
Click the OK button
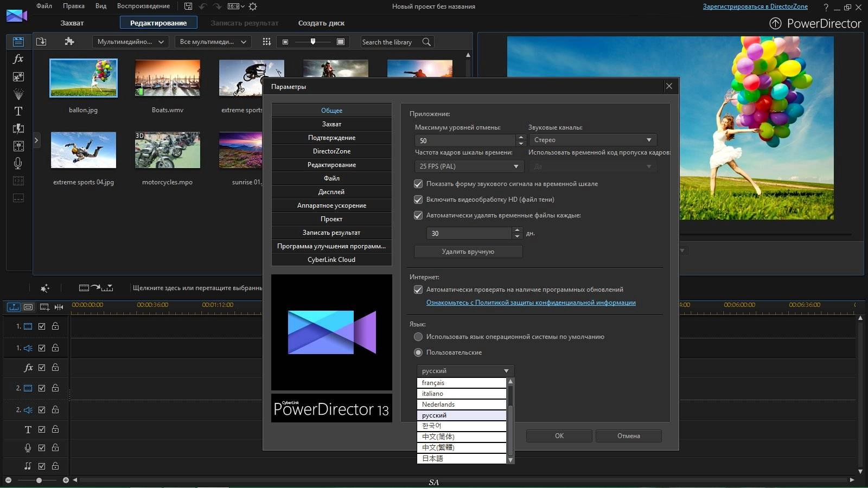click(x=559, y=436)
